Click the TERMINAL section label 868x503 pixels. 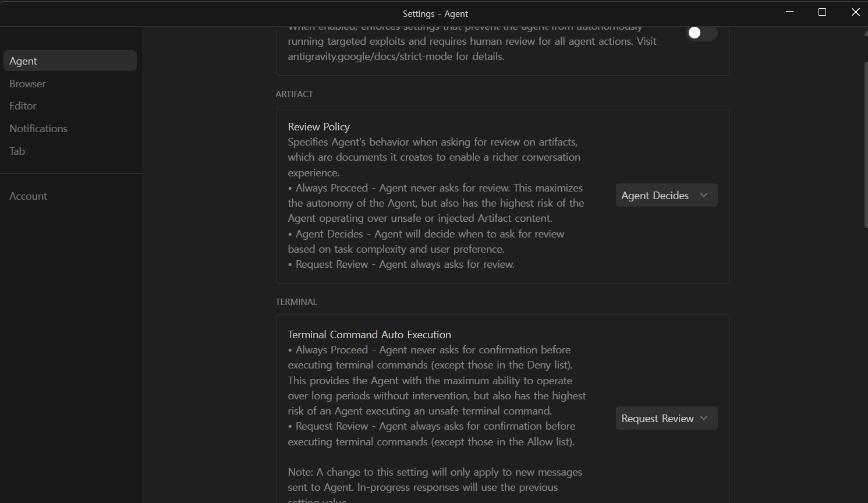pyautogui.click(x=296, y=302)
